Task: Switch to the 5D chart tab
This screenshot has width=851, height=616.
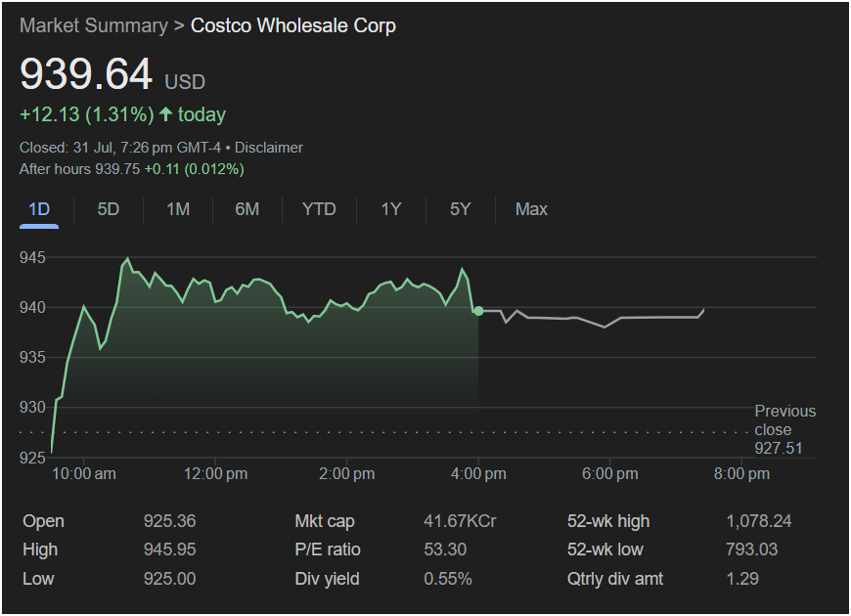Action: [108, 209]
